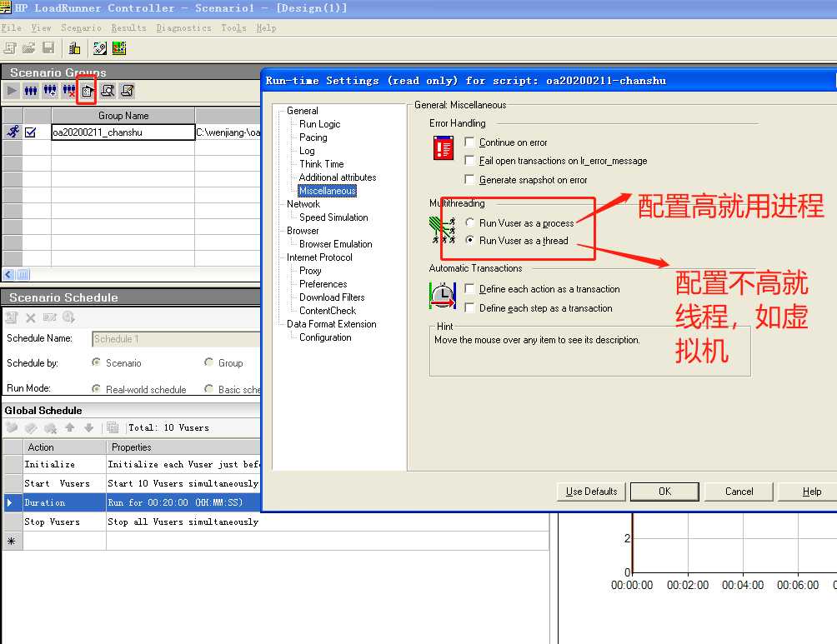Screen dimensions: 837x644
Task: Select the Browser tree node
Action: click(x=303, y=231)
